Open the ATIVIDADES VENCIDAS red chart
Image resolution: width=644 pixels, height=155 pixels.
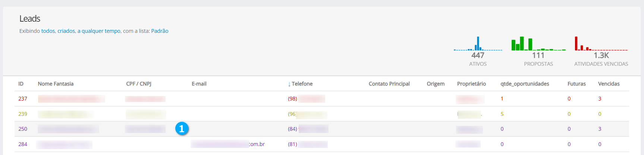point(601,44)
